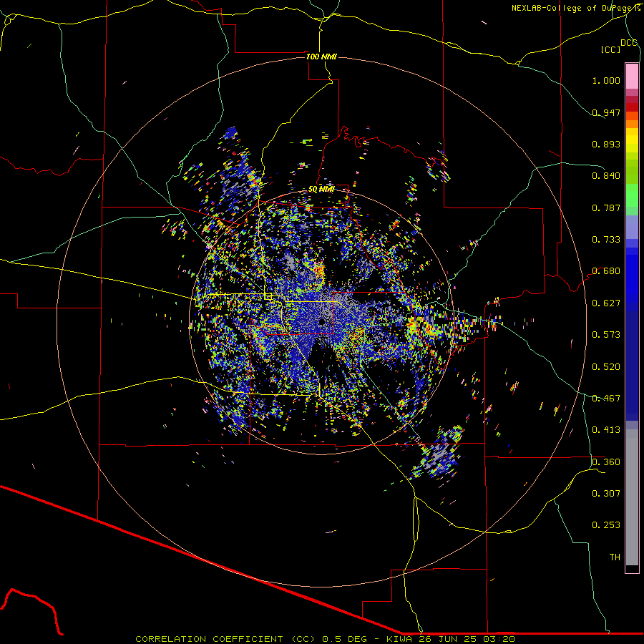
Task: Click the radar site center dot
Action: [x=321, y=321]
